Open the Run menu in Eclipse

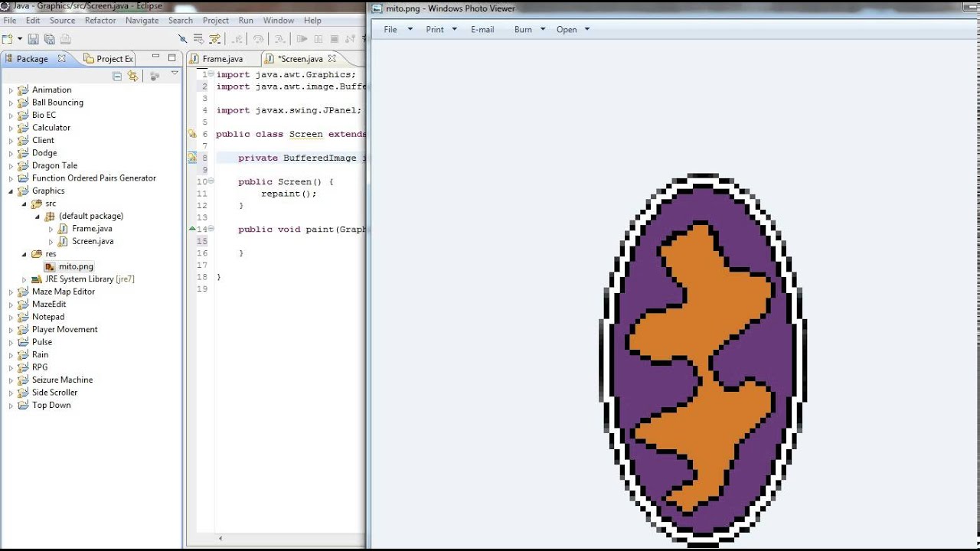(246, 21)
